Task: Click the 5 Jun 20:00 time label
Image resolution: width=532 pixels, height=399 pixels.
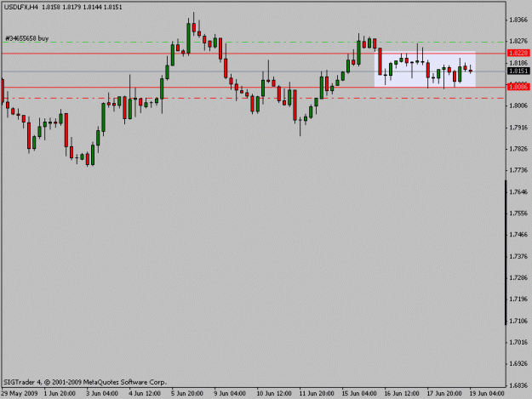Action: 187,394
